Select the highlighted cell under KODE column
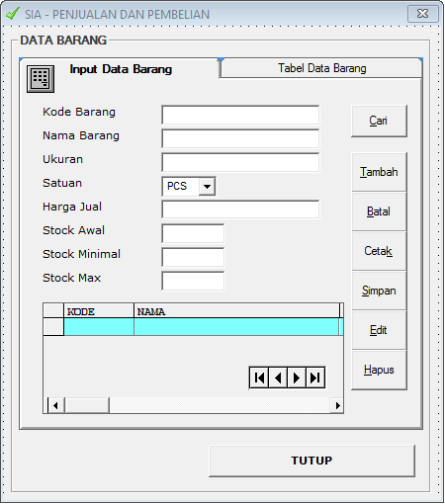The image size is (445, 504). pyautogui.click(x=99, y=327)
